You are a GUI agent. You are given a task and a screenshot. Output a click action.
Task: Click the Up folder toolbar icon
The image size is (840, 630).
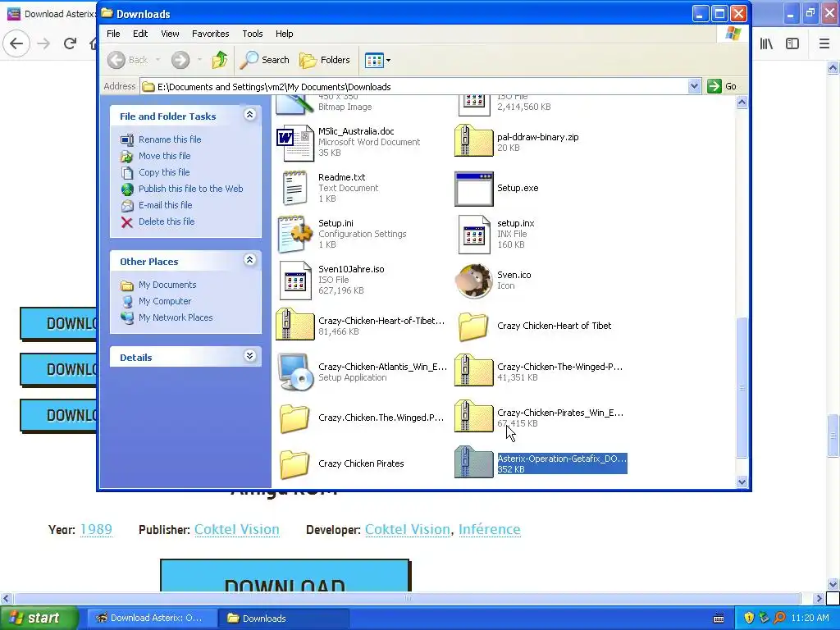[219, 60]
